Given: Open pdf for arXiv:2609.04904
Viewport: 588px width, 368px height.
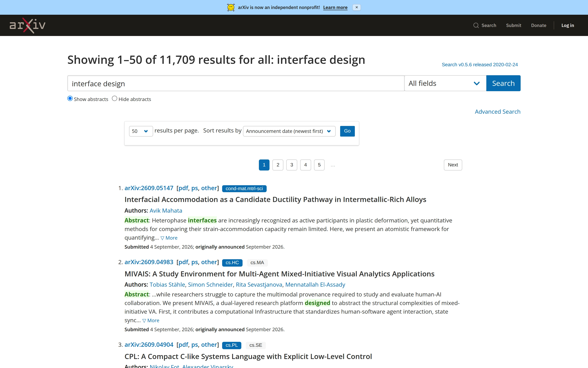Looking at the screenshot, I should tap(183, 345).
